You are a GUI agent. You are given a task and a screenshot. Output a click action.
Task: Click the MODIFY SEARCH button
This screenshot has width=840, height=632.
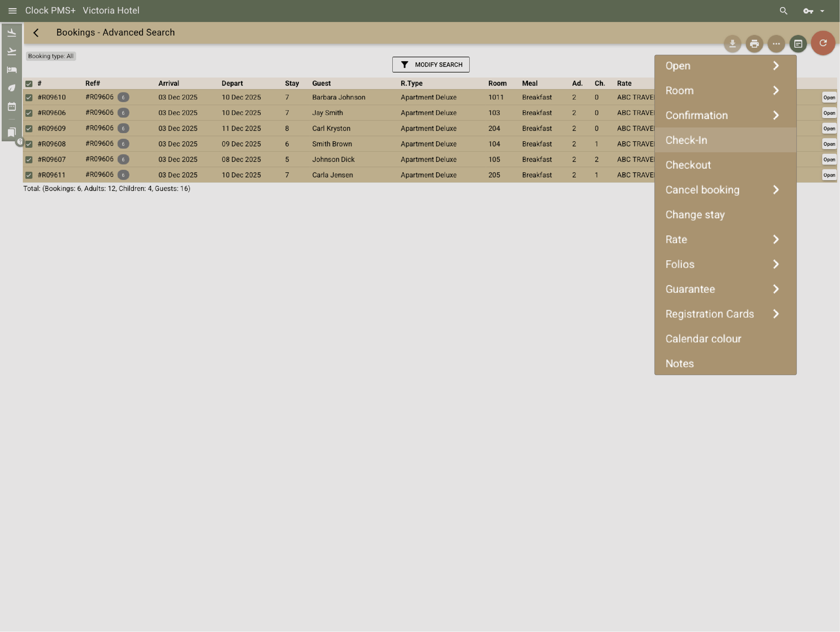(430, 65)
